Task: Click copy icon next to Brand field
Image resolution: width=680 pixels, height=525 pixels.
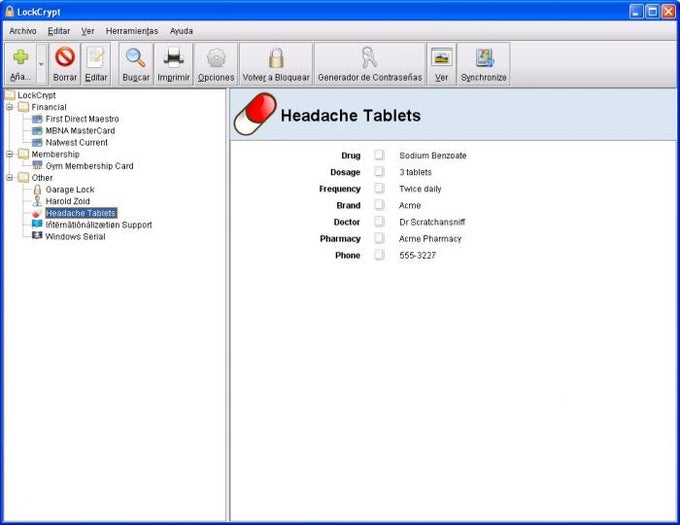Action: click(x=379, y=205)
